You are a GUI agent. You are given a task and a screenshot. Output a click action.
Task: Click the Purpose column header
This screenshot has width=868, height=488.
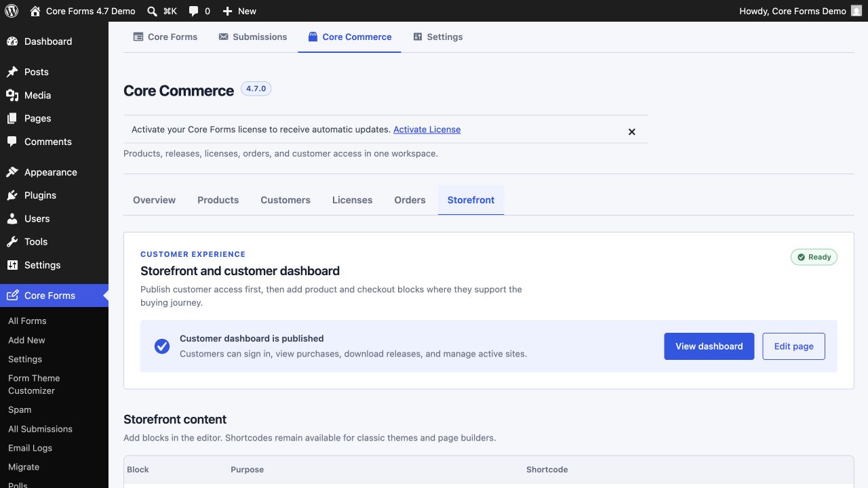pos(247,469)
